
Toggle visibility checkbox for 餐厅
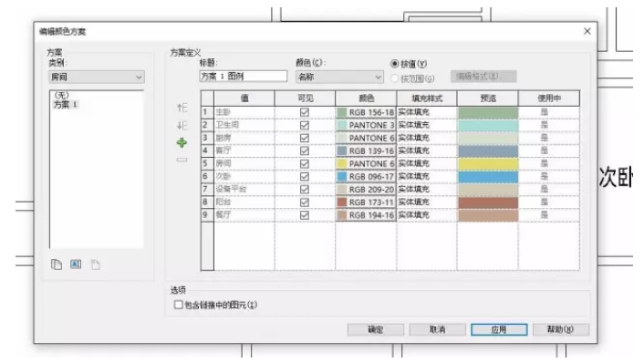pyautogui.click(x=305, y=215)
